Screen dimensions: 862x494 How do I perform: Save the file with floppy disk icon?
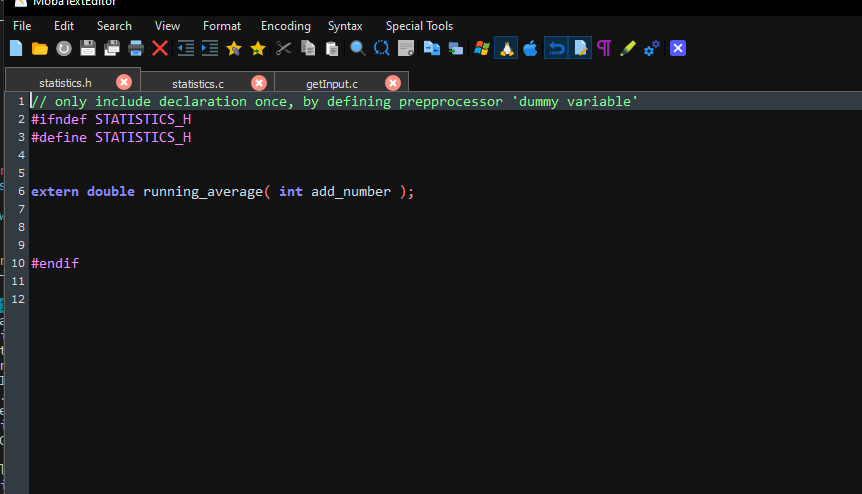click(x=88, y=48)
